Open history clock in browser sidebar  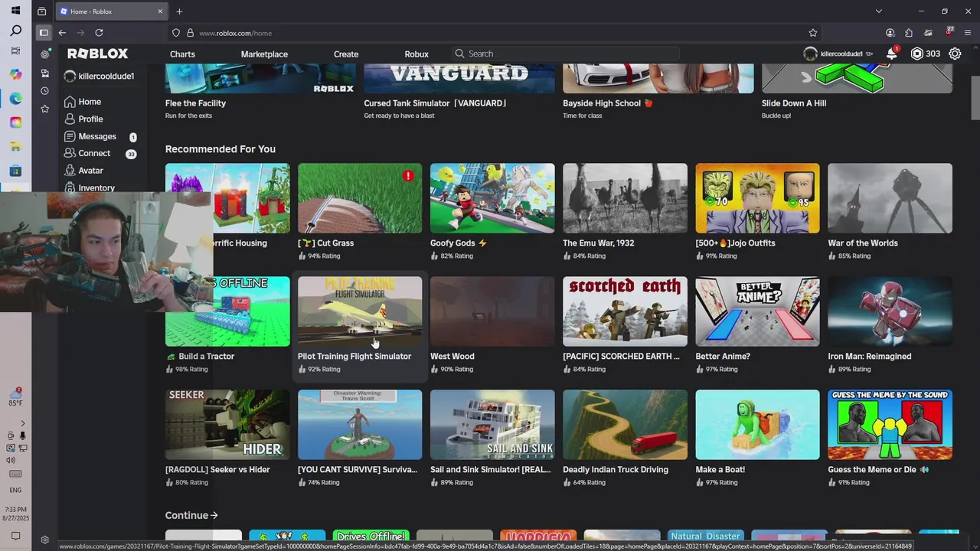(x=44, y=91)
